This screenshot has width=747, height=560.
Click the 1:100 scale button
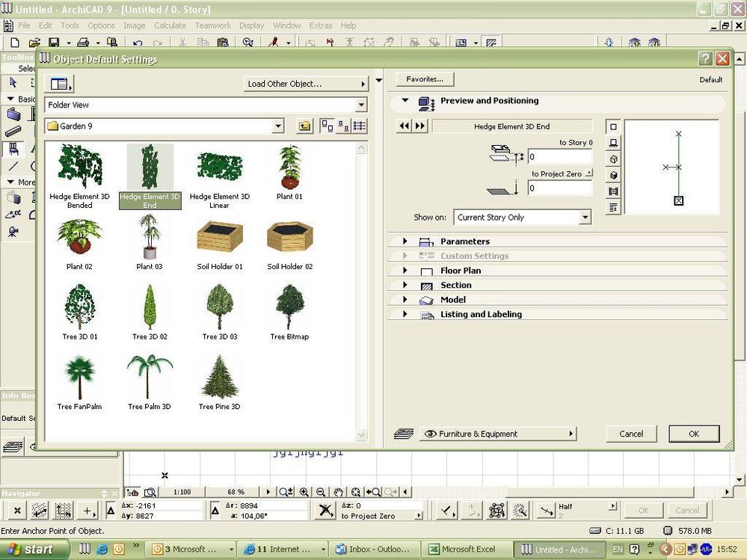point(182,492)
